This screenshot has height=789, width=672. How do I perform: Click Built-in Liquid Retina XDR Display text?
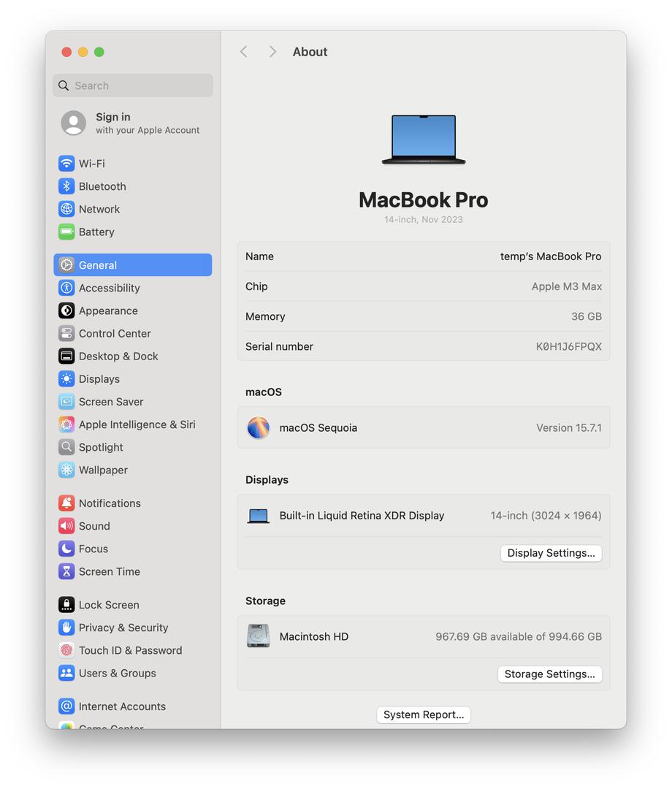[362, 516]
